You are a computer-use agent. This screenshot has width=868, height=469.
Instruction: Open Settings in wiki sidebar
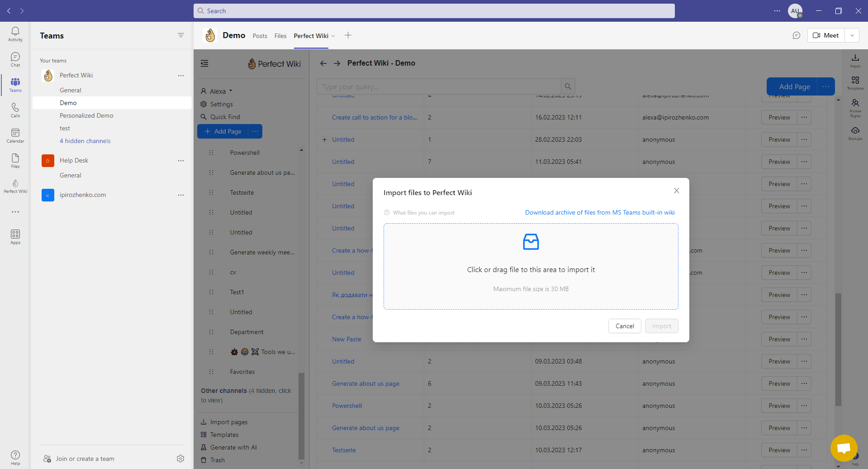[x=217, y=104]
